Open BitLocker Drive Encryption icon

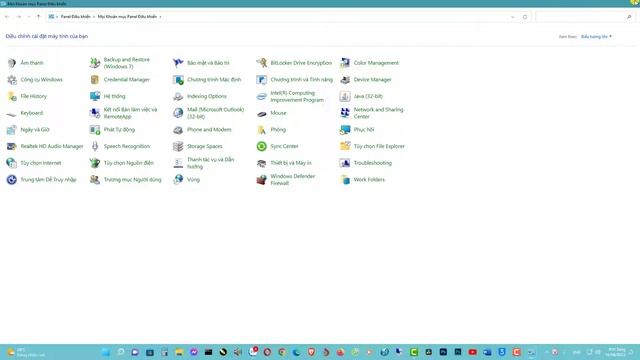(x=261, y=63)
